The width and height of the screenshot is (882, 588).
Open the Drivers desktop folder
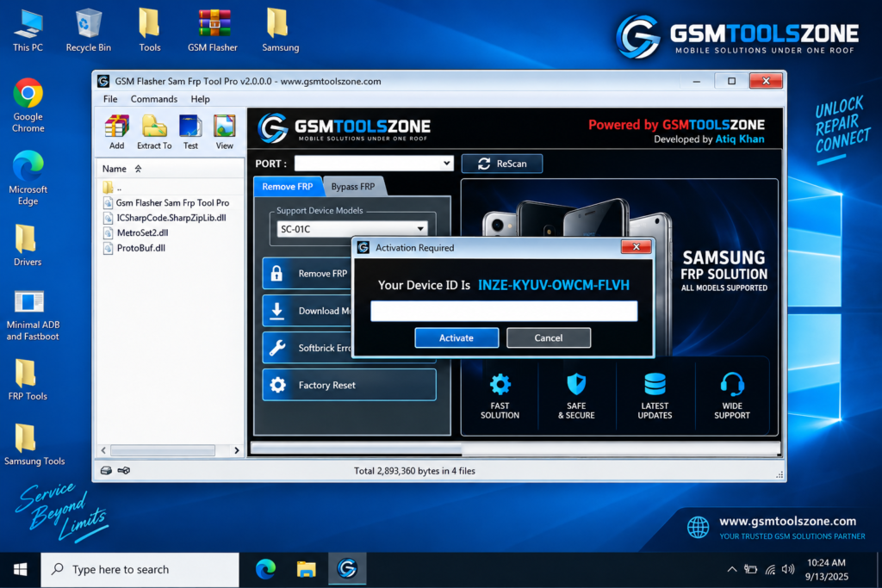28,245
